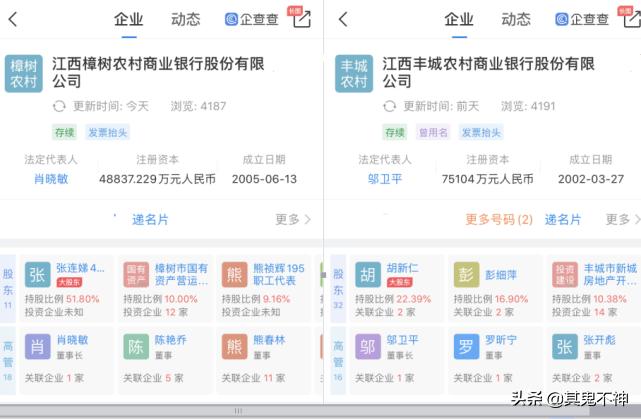The width and height of the screenshot is (641, 419).
Task: Tap the 企查查 logo on the 樟树 page
Action: [x=251, y=19]
